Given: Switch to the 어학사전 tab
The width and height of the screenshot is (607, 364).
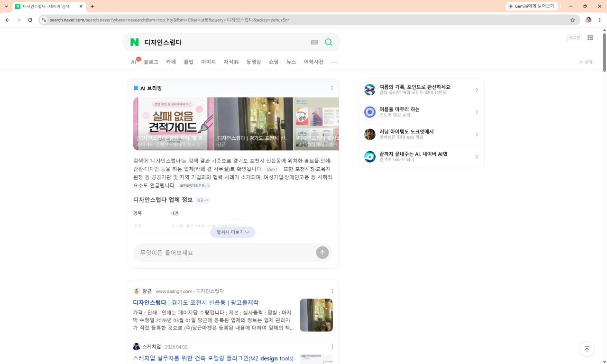Looking at the screenshot, I should pyautogui.click(x=313, y=62).
